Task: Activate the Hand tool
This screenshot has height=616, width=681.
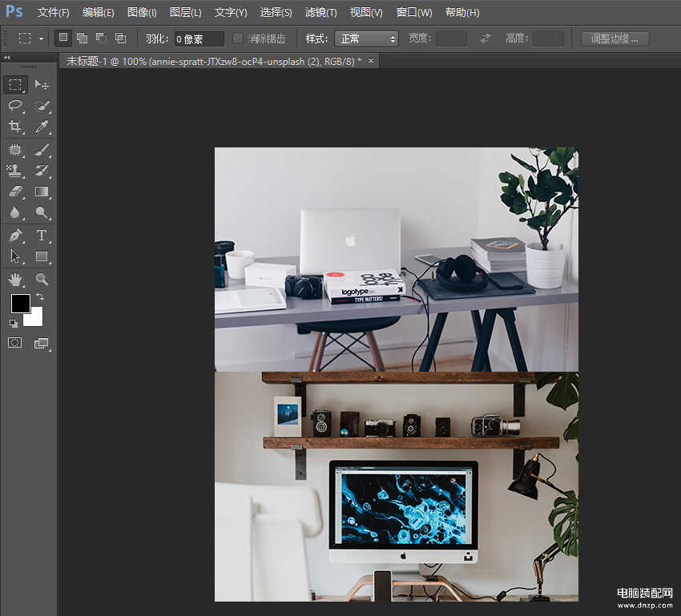Action: pyautogui.click(x=15, y=280)
